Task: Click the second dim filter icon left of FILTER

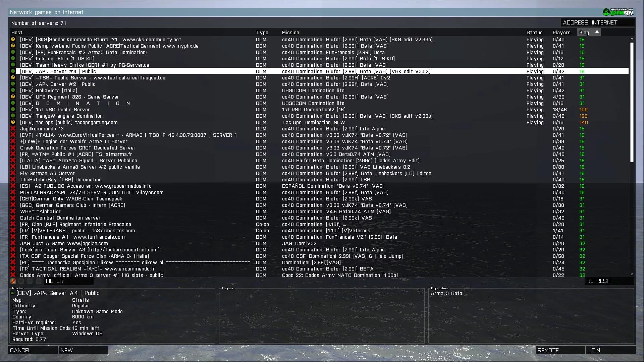Action: point(21,281)
